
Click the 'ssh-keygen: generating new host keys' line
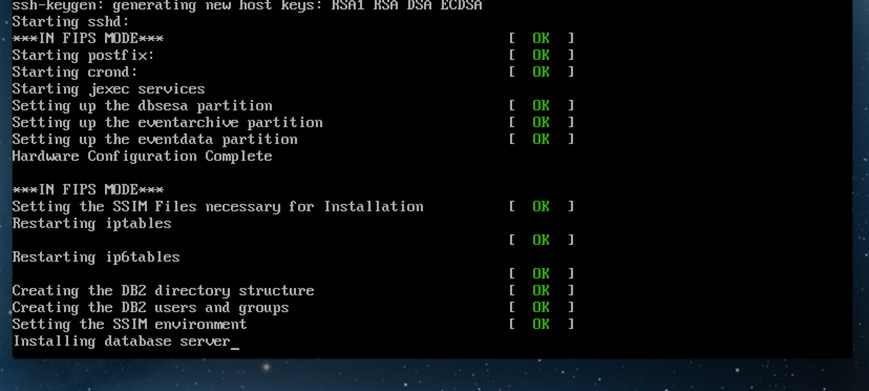point(247,6)
